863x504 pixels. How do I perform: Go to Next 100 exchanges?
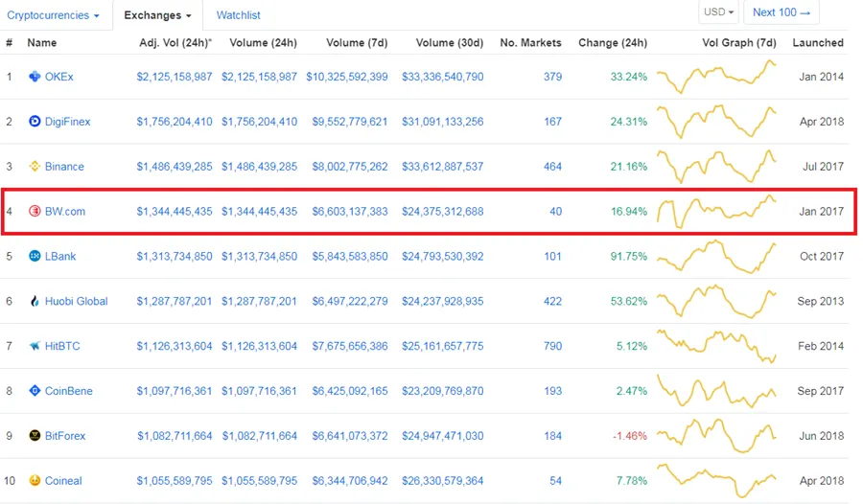(781, 12)
